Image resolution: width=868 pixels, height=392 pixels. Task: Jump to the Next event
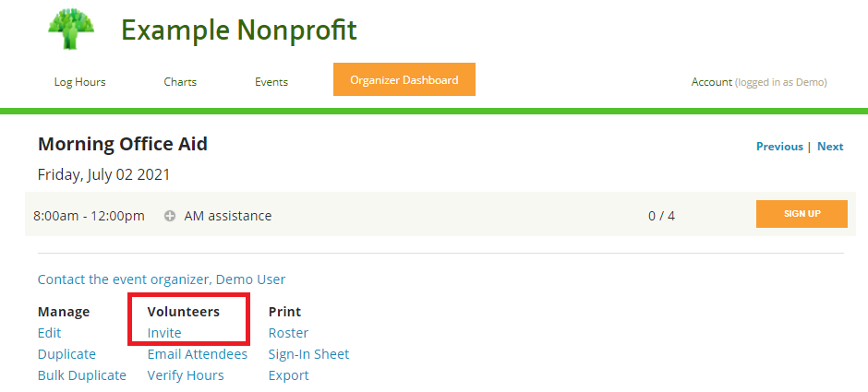coord(830,147)
